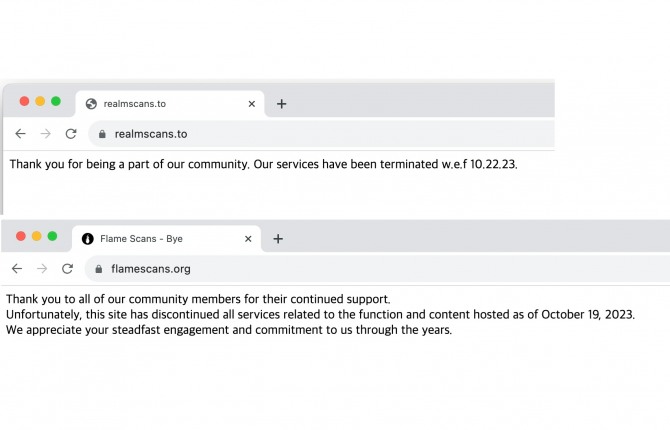The image size is (670, 430).
Task: Minimize the realmscans.to window with yellow button
Action: click(x=40, y=101)
